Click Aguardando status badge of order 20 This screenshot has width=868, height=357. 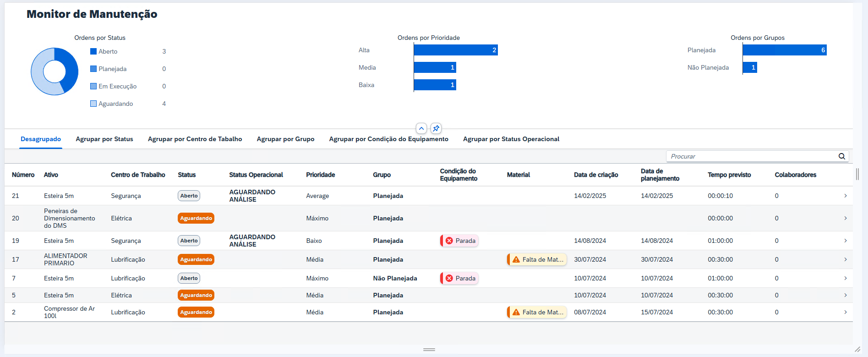point(196,218)
